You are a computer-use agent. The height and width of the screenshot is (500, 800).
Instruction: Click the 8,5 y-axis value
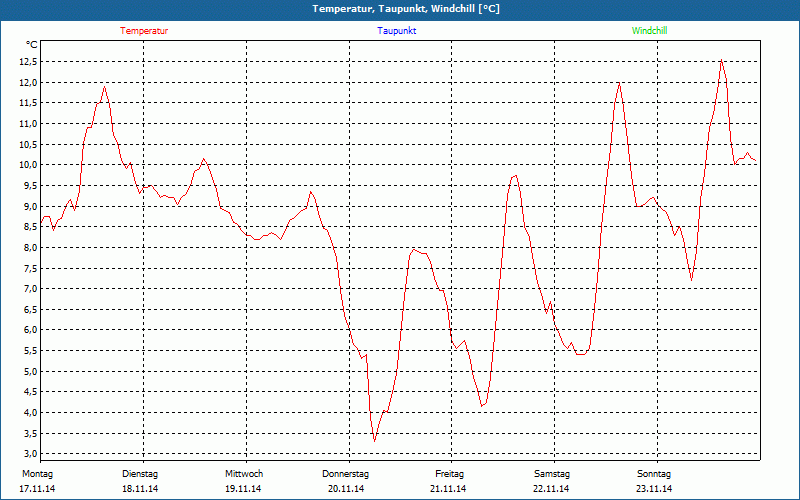pyautogui.click(x=31, y=227)
